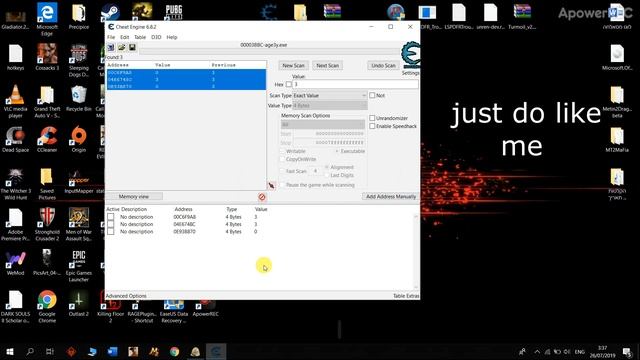
Task: Enable Speedhack checkbox
Action: (372, 126)
